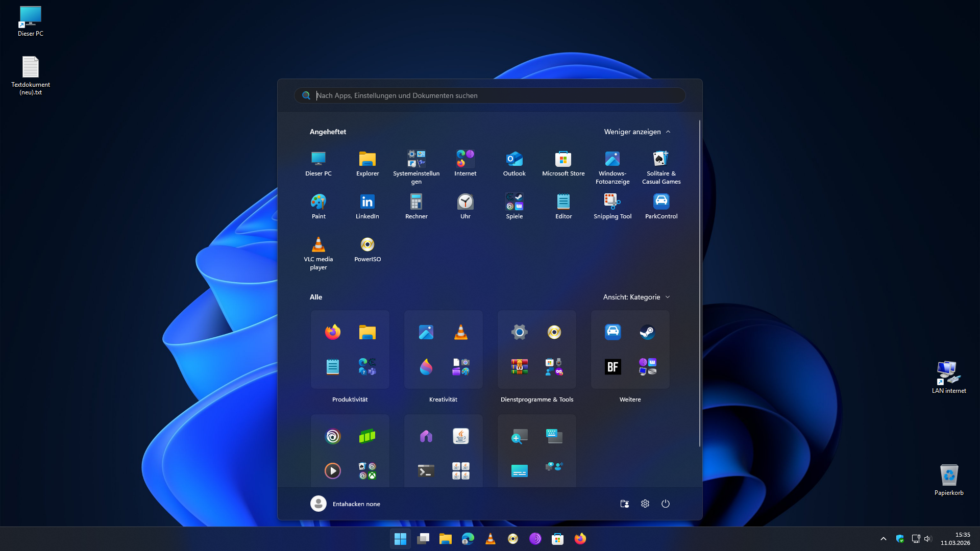The image size is (980, 551).
Task: Open the Entahacken none user account menu
Action: click(x=346, y=504)
